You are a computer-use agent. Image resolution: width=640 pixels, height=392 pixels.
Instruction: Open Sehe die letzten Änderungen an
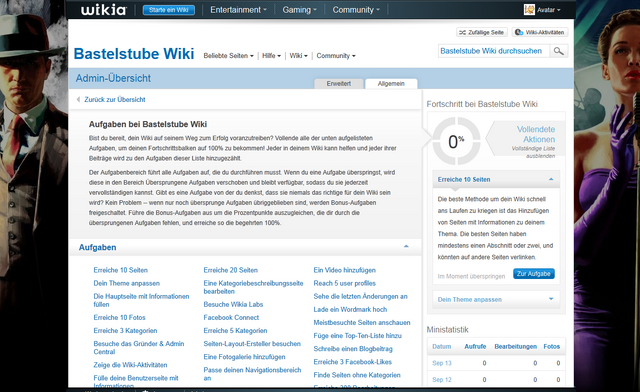point(360,296)
